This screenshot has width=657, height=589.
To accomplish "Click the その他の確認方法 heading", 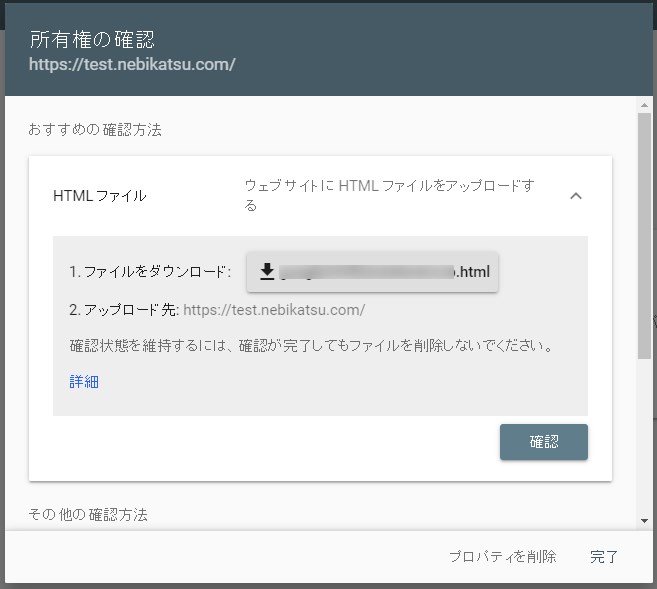I will 88,514.
